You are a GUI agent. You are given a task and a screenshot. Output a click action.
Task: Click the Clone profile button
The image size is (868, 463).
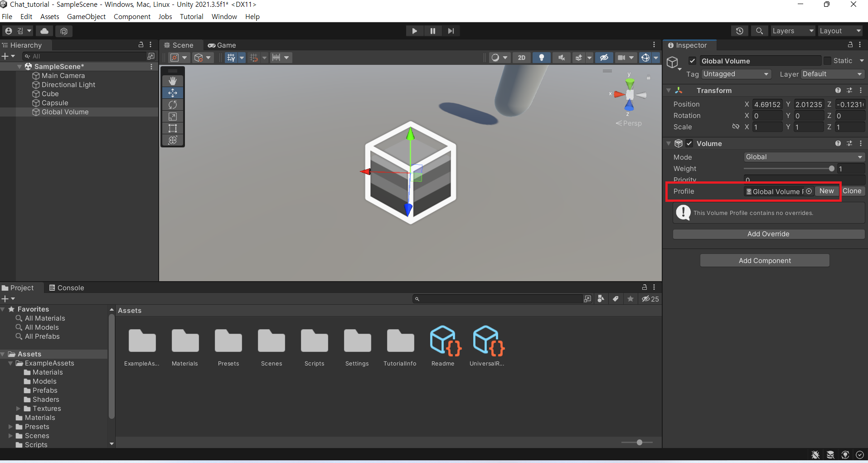(x=852, y=191)
